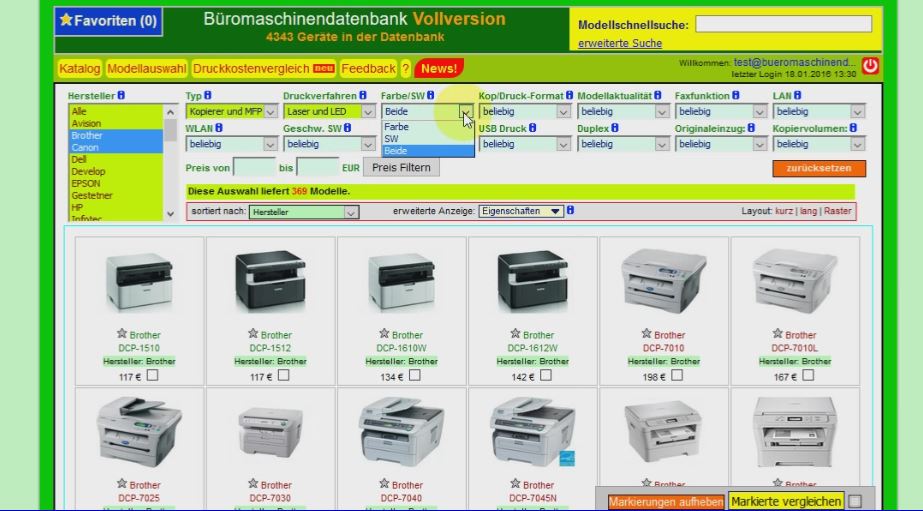This screenshot has width=923, height=511.
Task: Open the sortiert nach Hersteller dropdown
Action: click(x=304, y=212)
